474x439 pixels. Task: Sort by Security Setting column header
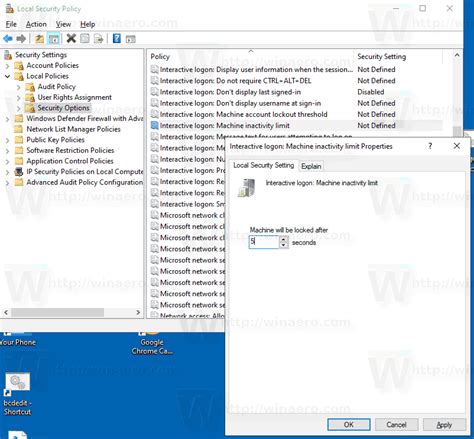coord(398,56)
